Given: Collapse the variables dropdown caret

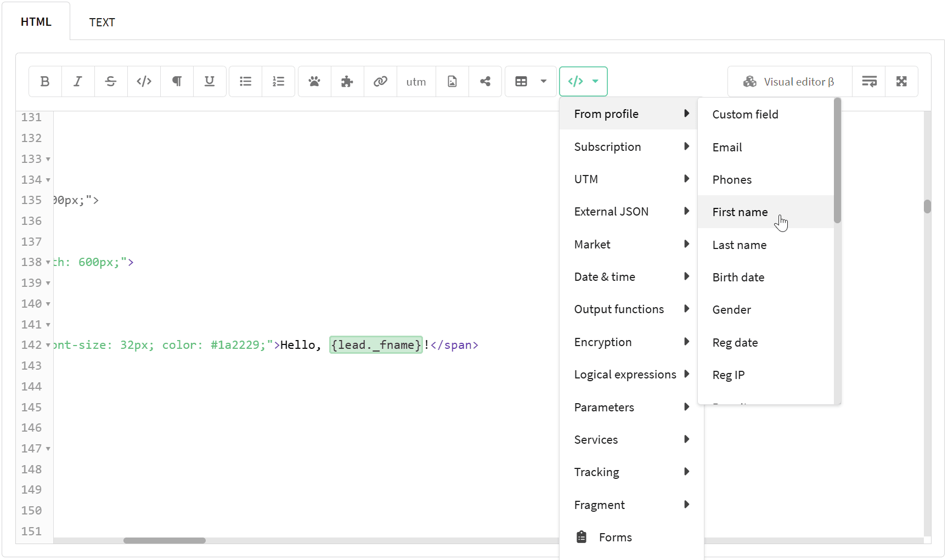Looking at the screenshot, I should (x=596, y=82).
